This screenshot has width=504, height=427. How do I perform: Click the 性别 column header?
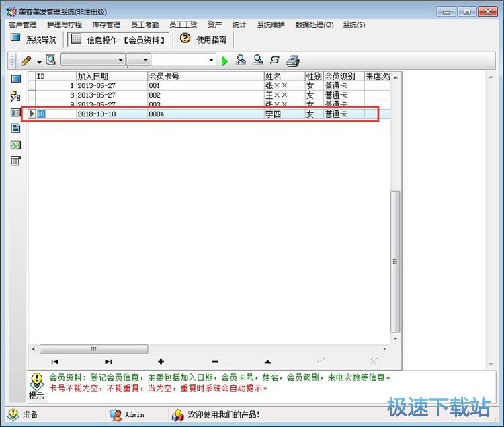(x=314, y=76)
